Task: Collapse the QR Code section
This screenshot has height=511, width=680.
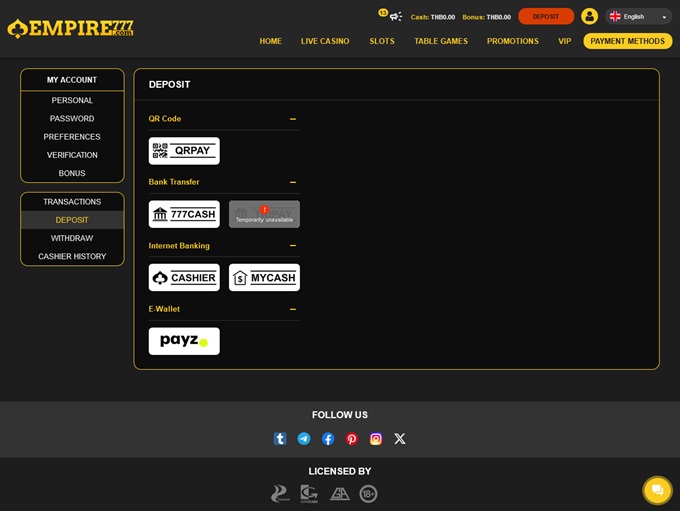Action: (x=292, y=119)
